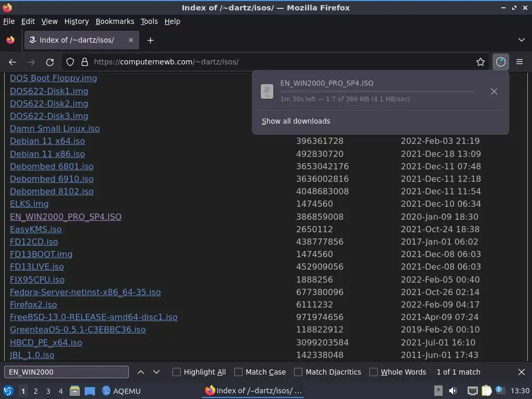Open the tracking protection shield panel
532x399 pixels.
(x=70, y=62)
